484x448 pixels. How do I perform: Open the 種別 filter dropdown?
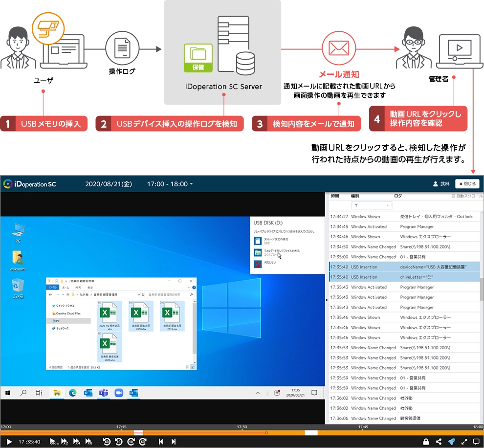[372, 205]
